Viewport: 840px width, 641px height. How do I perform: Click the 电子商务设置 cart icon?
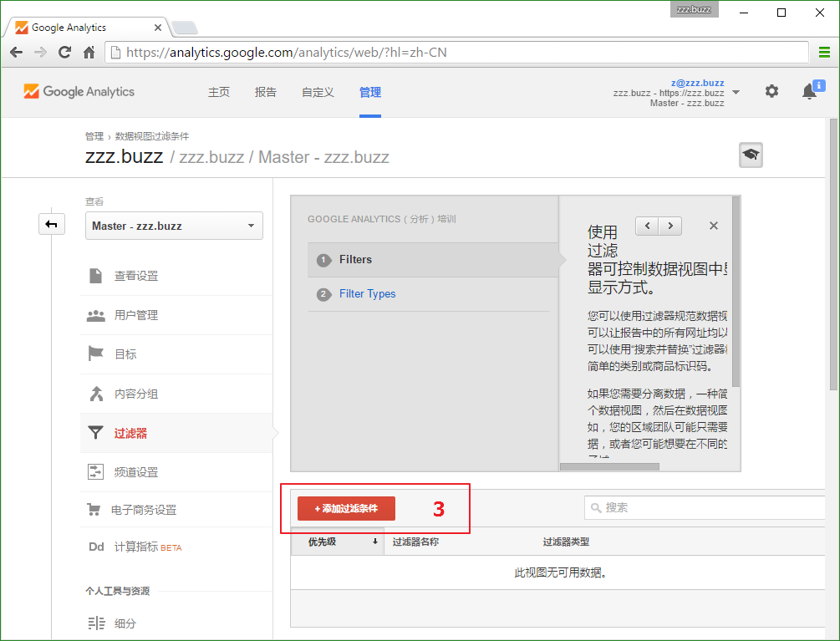click(94, 510)
